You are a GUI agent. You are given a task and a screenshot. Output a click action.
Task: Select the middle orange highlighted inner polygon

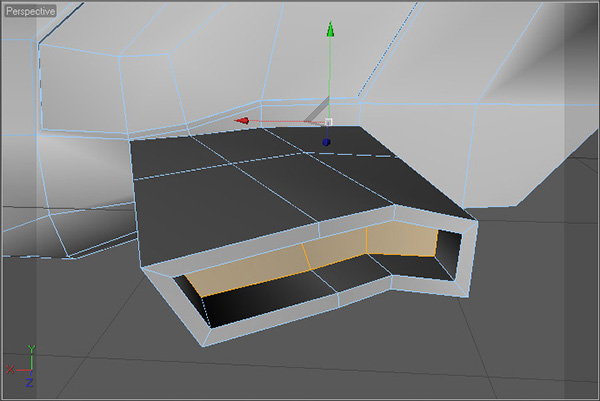pos(336,252)
